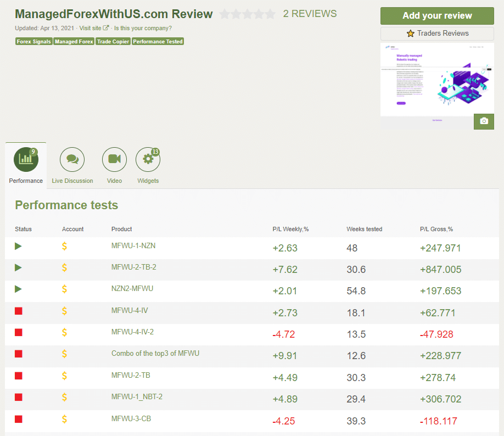
Task: Click the dollar account icon for MFWU-4-IV
Action: point(64,311)
